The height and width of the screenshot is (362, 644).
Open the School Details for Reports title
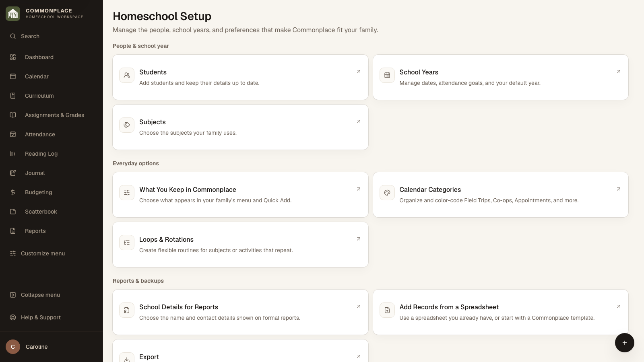(179, 307)
